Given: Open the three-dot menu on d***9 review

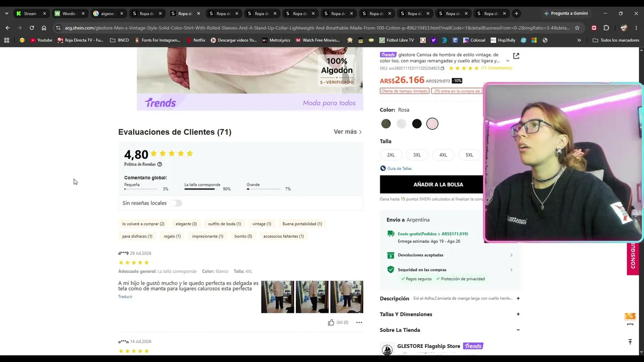Looking at the screenshot, I should coord(359,322).
